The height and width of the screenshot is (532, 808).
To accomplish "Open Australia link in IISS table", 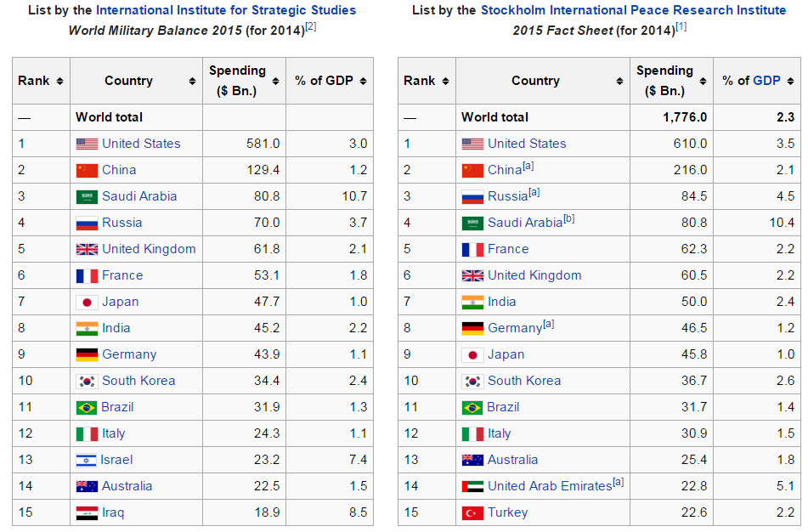I will click(x=127, y=486).
